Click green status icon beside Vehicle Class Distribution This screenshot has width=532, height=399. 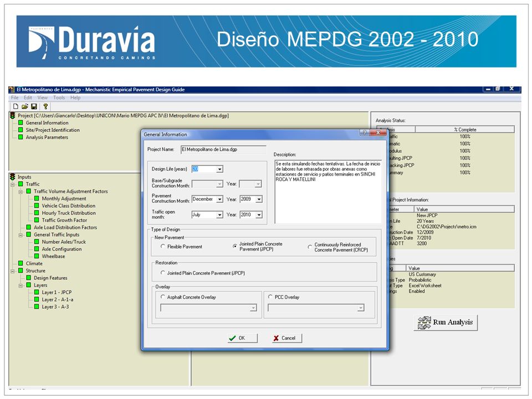[x=37, y=206]
